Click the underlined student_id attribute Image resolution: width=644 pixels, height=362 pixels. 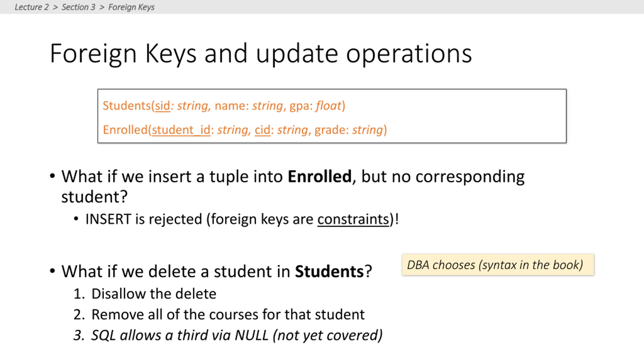181,130
